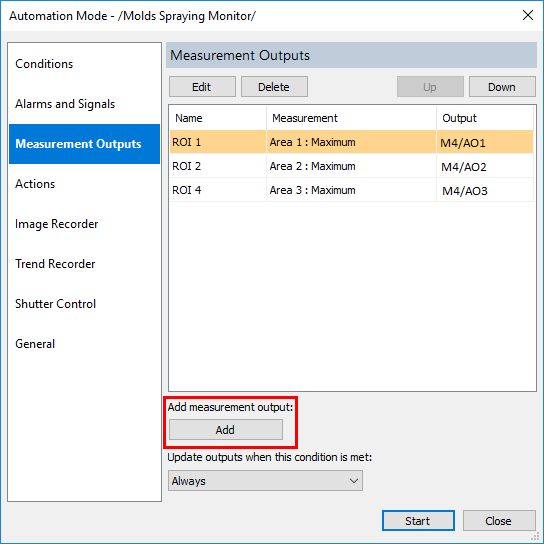Select Measurement Outputs in the sidebar
The width and height of the screenshot is (544, 544).
click(x=84, y=144)
